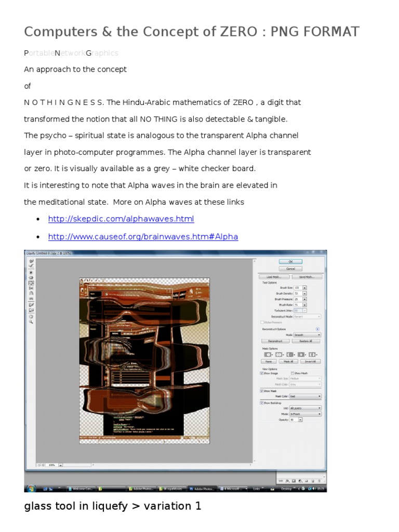
Task: Click the Stylus Pressure checkbox
Action: click(262, 322)
